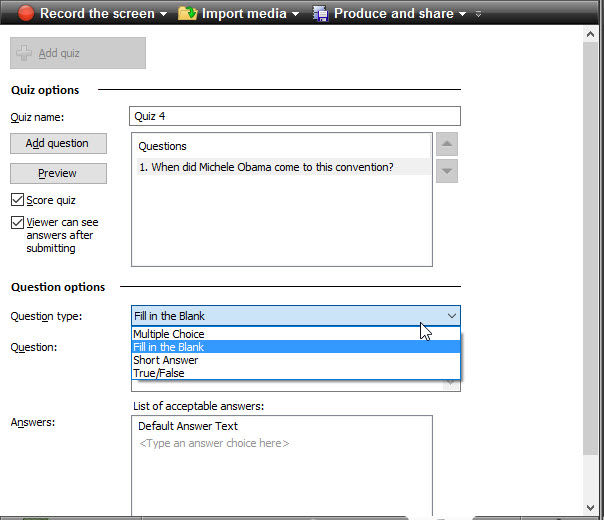Click the red Record the screen icon
The width and height of the screenshot is (604, 520).
(x=26, y=13)
